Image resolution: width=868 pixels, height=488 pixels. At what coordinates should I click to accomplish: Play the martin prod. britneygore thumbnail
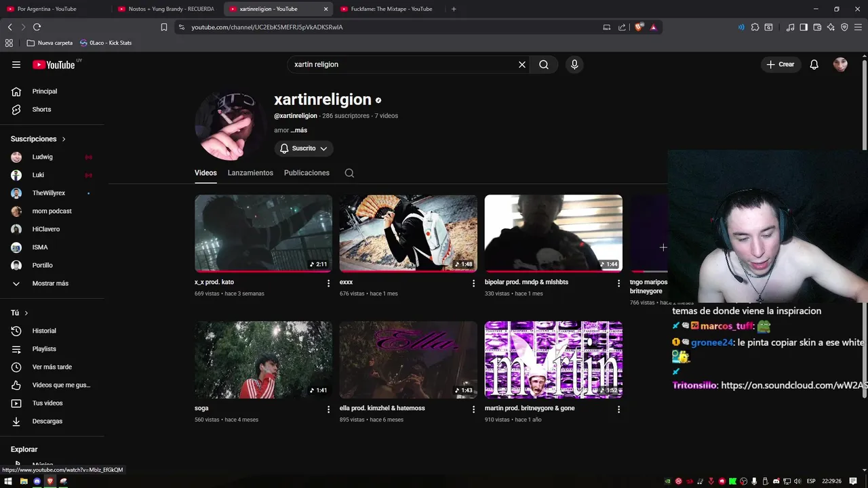coord(553,360)
